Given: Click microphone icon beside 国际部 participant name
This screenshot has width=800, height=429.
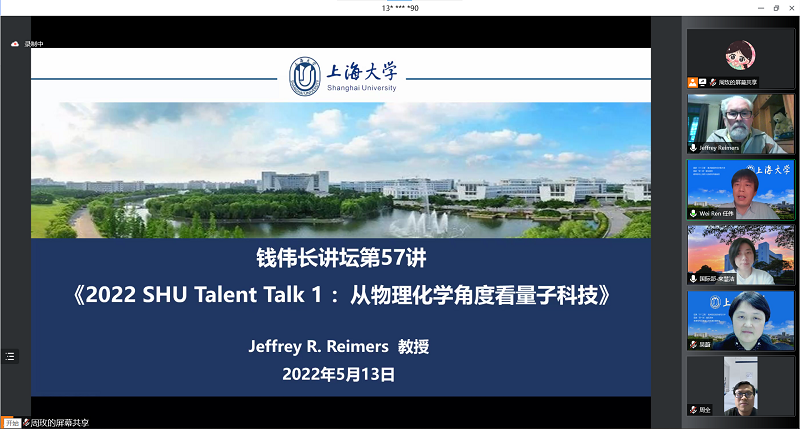Looking at the screenshot, I should 693,279.
